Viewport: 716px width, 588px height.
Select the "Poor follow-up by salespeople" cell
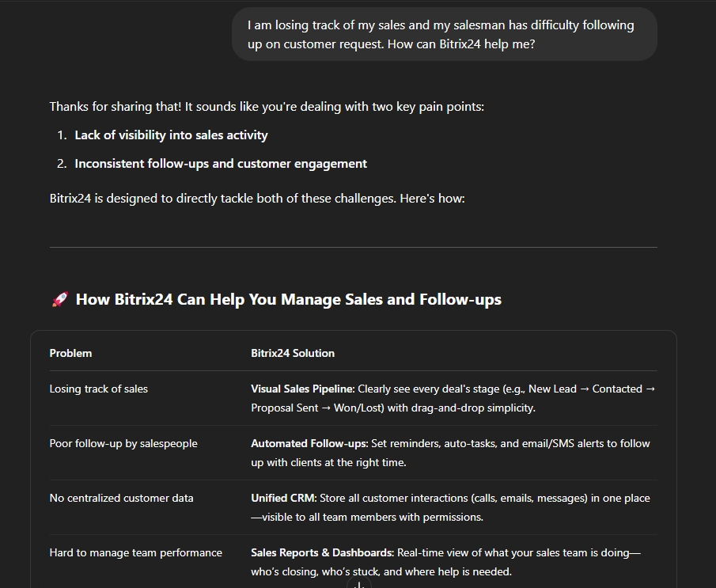tap(123, 443)
